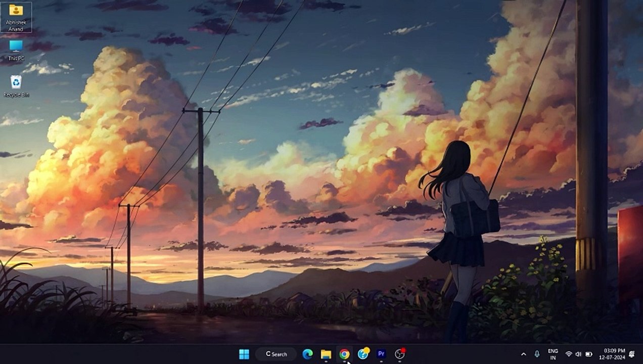
Task: Select the This PC desktop icon
Action: click(16, 51)
